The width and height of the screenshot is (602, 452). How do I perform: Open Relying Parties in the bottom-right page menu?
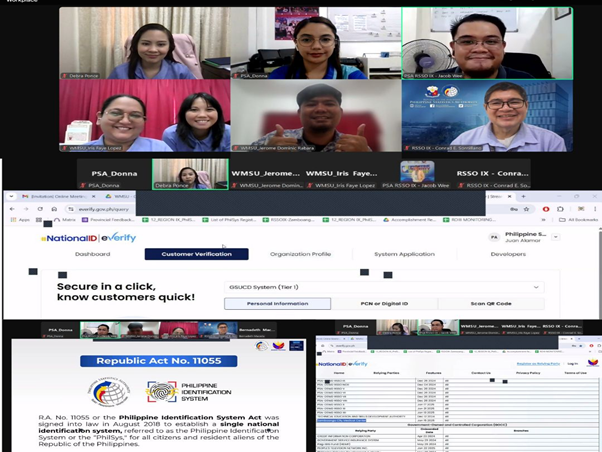click(386, 373)
